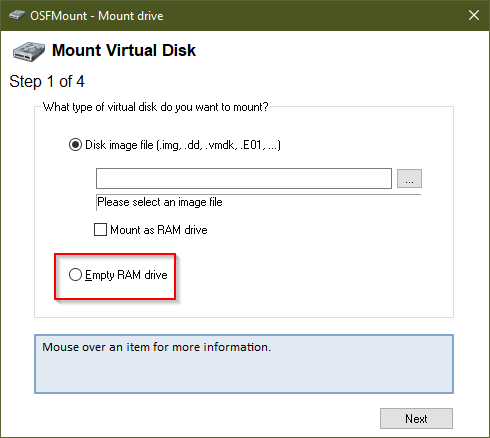Click into the image file path field
The height and width of the screenshot is (438, 490).
click(x=244, y=178)
